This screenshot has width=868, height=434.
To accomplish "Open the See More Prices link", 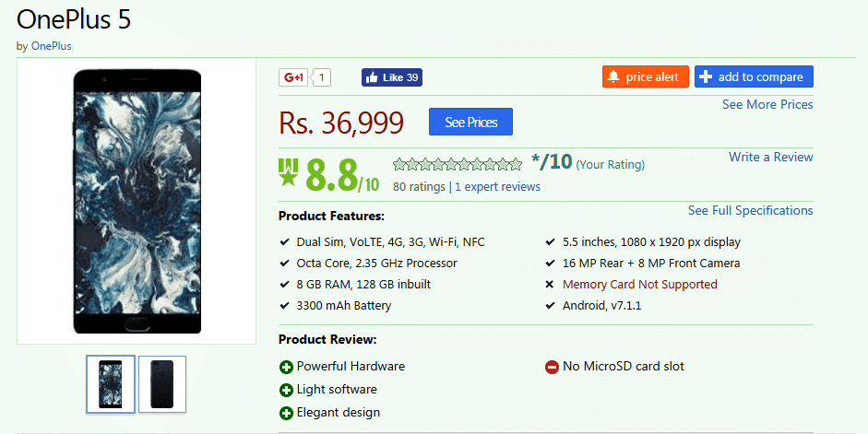I will [x=767, y=104].
